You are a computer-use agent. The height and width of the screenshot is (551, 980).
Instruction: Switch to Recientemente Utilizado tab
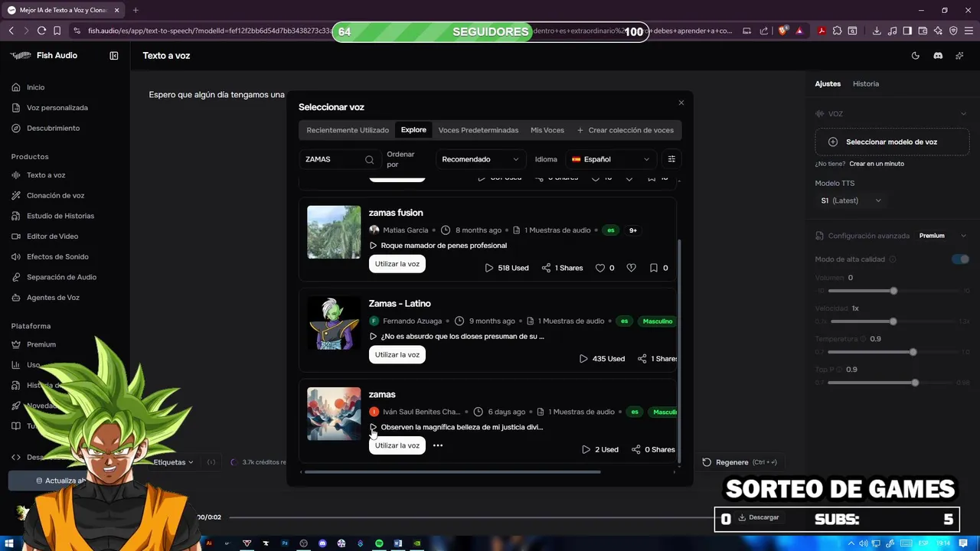[x=348, y=130]
